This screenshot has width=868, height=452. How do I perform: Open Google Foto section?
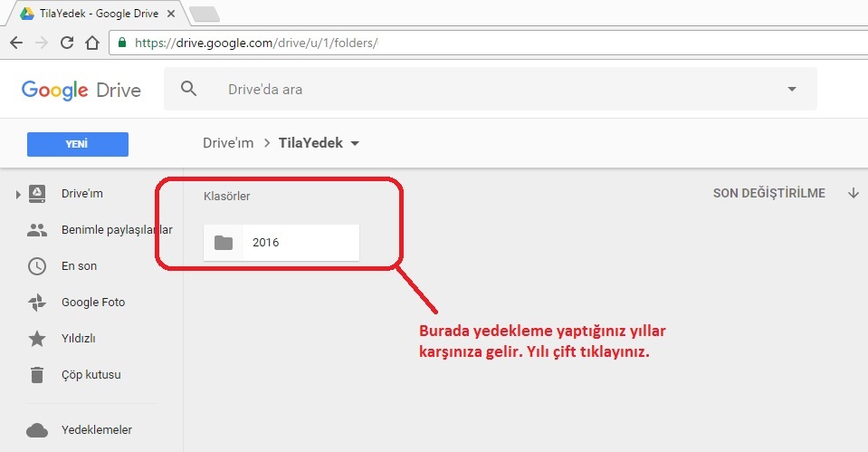pyautogui.click(x=93, y=302)
